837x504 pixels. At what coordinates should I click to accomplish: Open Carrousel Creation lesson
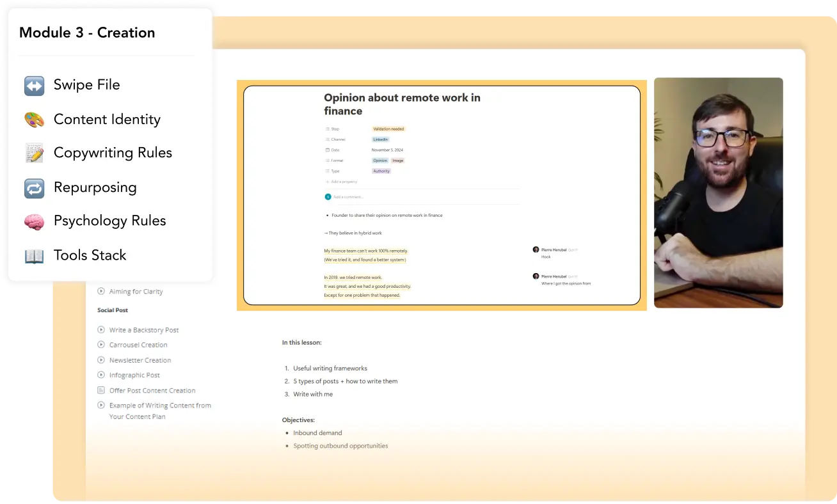click(138, 345)
